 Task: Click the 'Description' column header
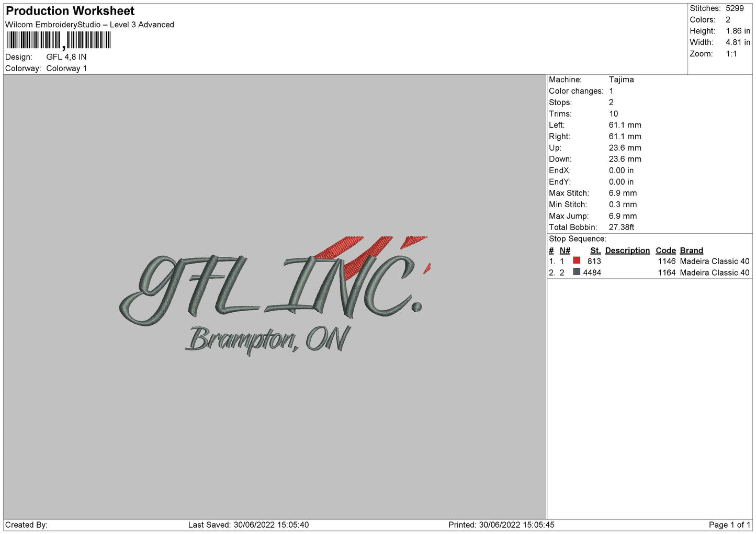[x=627, y=251]
